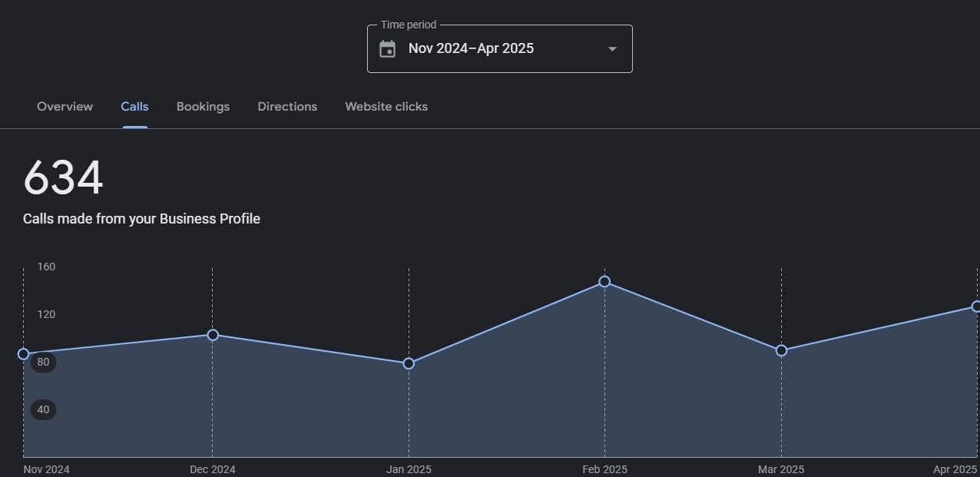Screen dimensions: 980x477
Task: Open the Bookings tab
Action: tap(203, 107)
